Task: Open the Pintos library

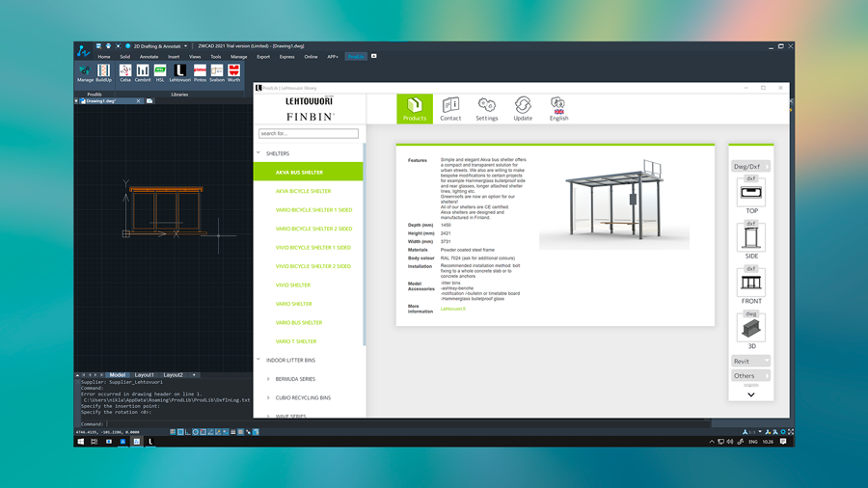Action: pos(200,73)
